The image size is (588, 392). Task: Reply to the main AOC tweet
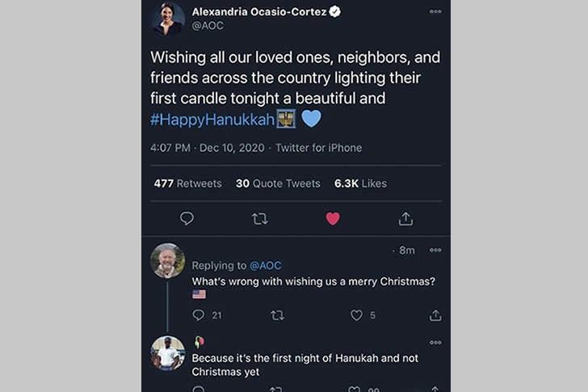click(187, 218)
